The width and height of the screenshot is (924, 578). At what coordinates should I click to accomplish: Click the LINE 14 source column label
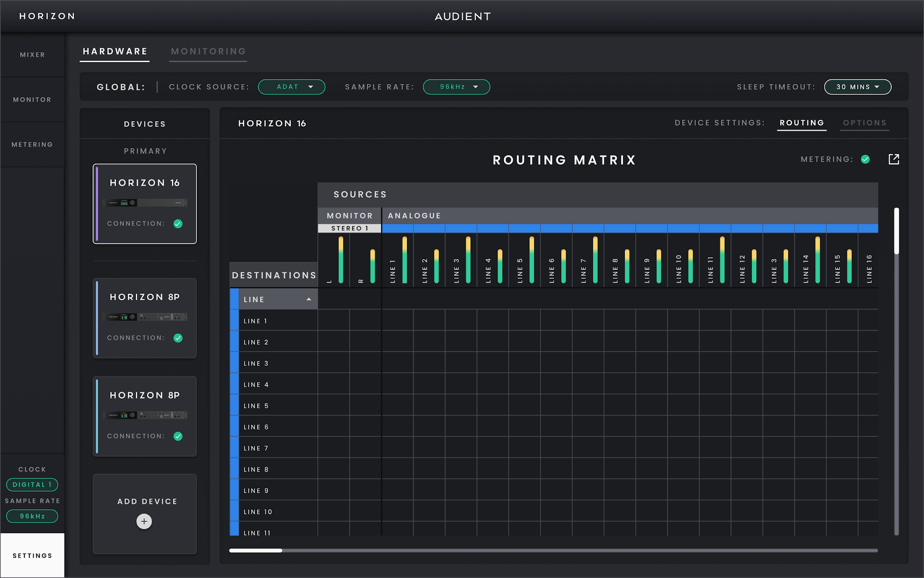[806, 269]
